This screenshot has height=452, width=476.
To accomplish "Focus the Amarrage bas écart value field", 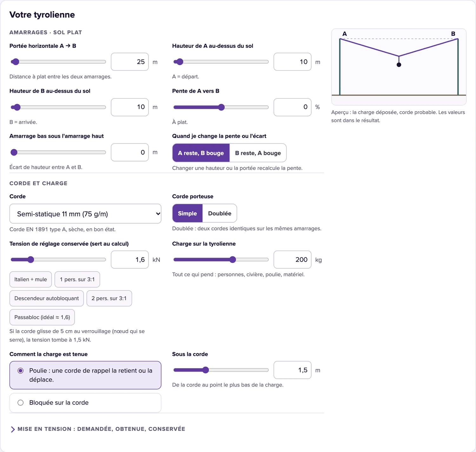I will coord(130,152).
